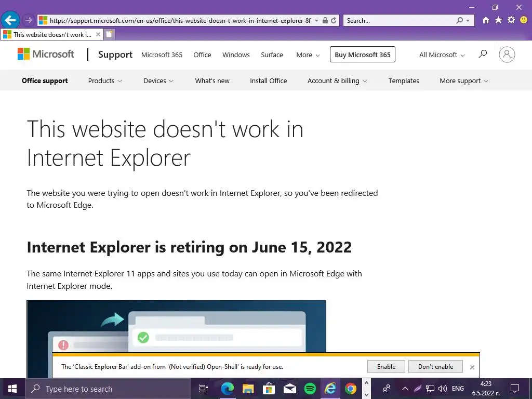Screen dimensions: 532x399
Task: Click the security lock icon in address bar
Action: click(325, 20)
